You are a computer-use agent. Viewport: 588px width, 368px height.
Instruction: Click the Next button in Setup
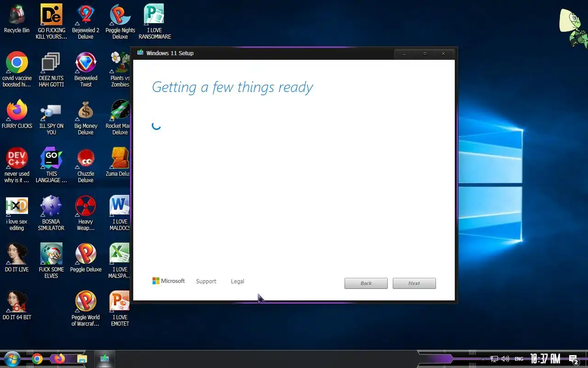click(x=414, y=283)
